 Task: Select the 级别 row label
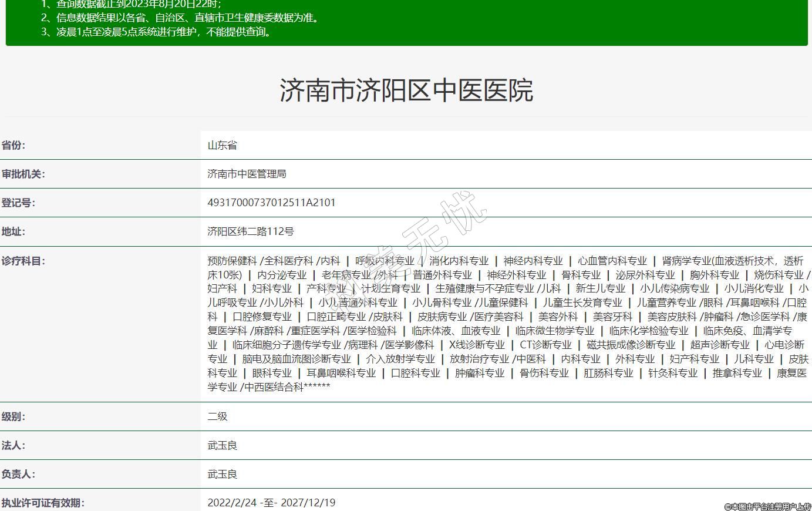click(x=14, y=417)
